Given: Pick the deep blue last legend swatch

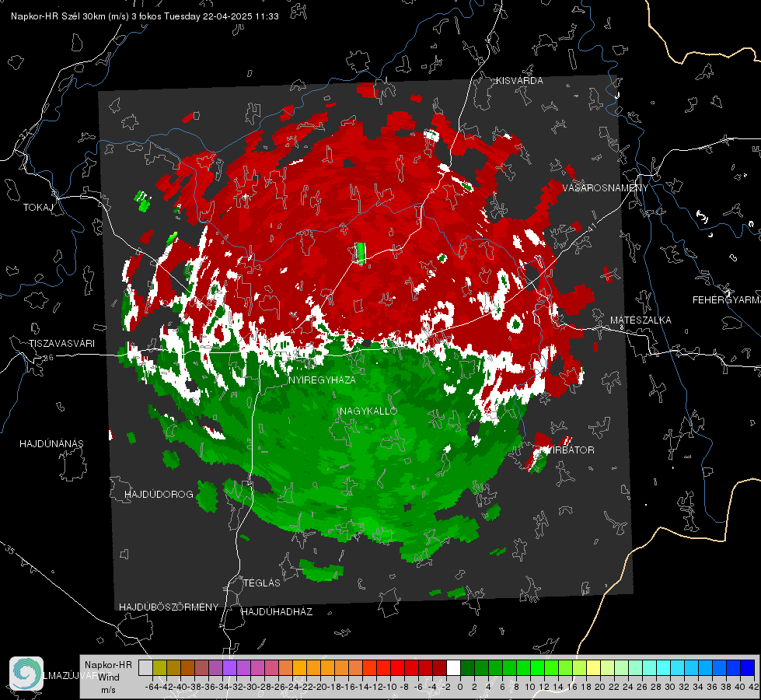Looking at the screenshot, I should 748,667.
